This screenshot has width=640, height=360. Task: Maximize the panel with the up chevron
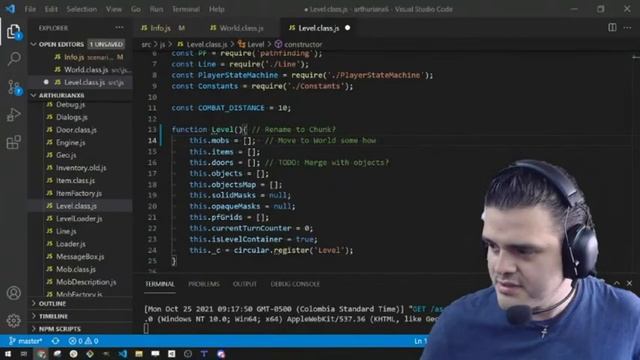pos(617,283)
